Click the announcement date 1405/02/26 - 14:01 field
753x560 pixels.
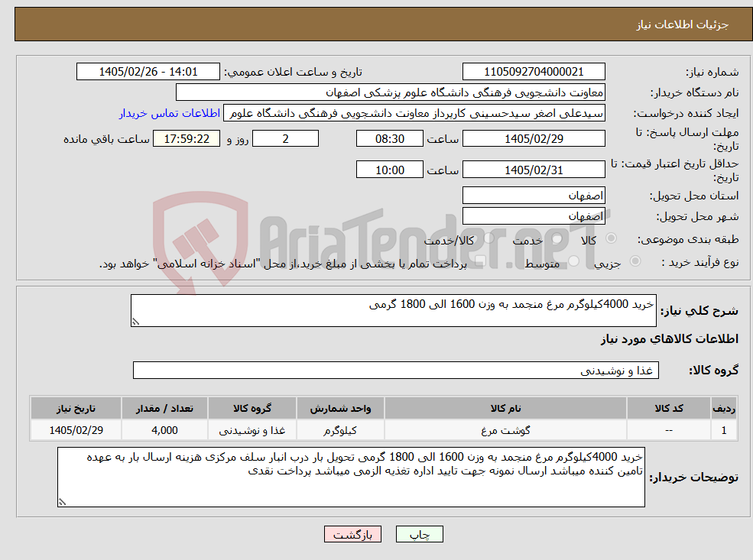click(x=148, y=72)
